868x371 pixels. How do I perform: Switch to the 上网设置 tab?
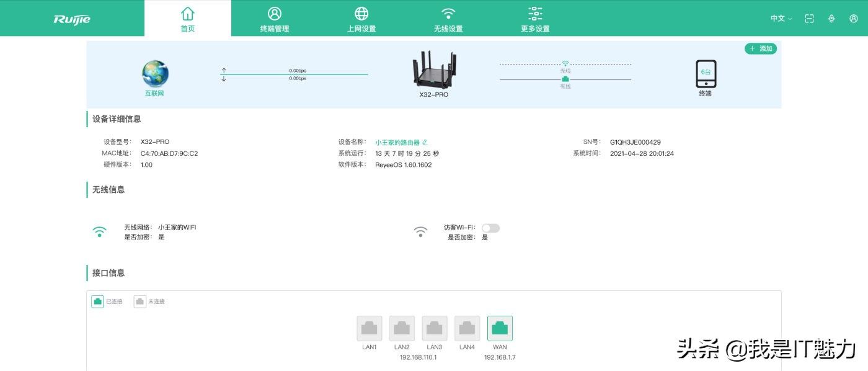point(361,19)
